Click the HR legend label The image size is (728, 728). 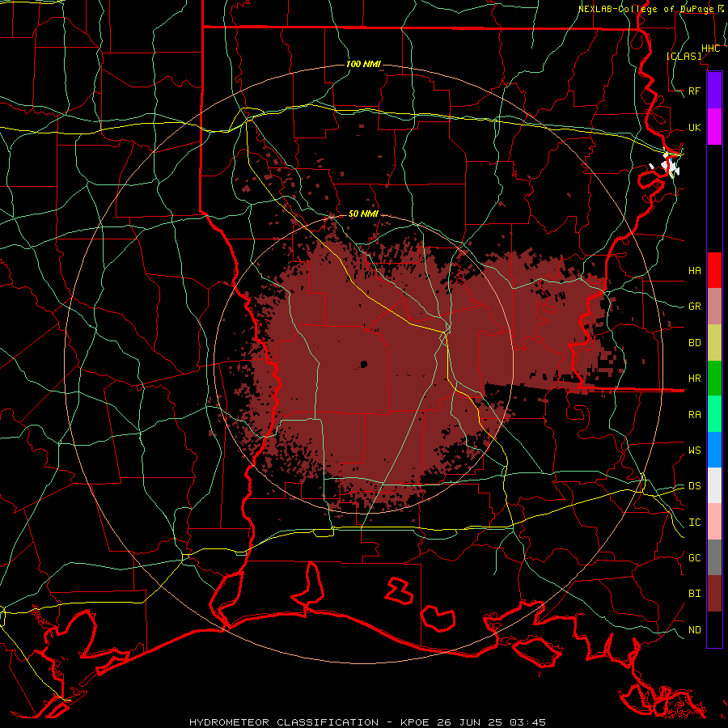tap(694, 379)
